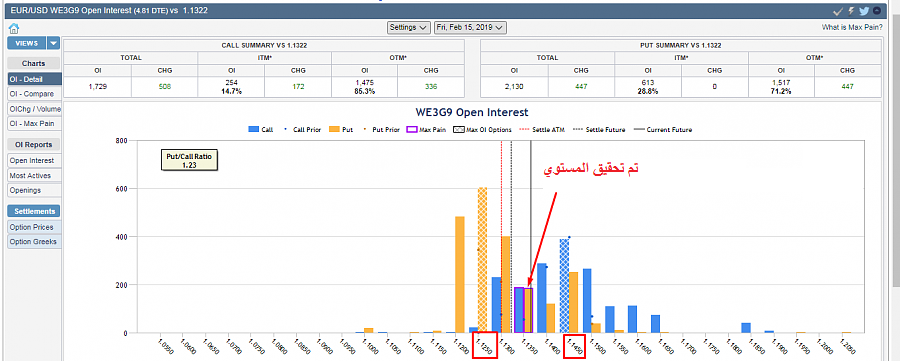Open the What is Max Pain? link

coord(852,27)
